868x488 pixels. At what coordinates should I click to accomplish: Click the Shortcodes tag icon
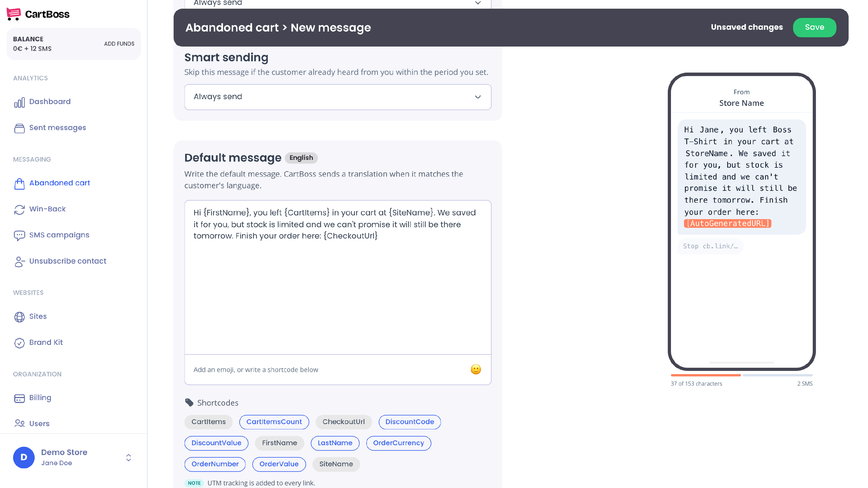click(x=189, y=402)
